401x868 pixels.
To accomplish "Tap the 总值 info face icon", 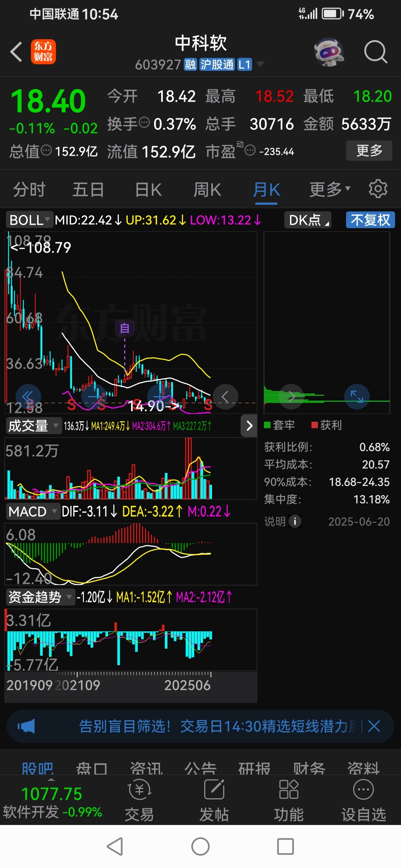I will click(x=46, y=150).
